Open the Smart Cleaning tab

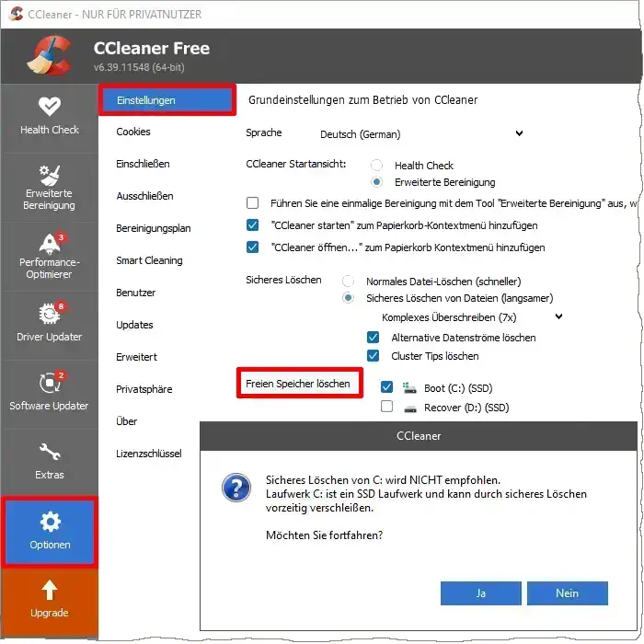click(149, 260)
